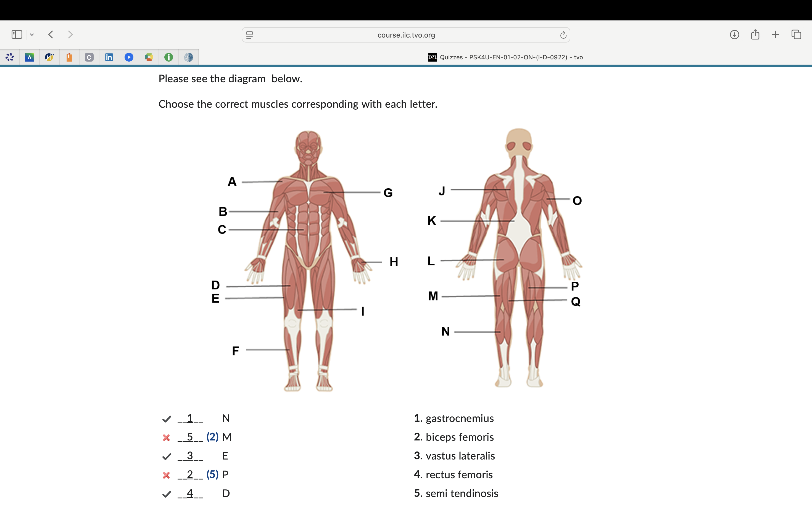Open the pinned tab with the orange bookmark book icon
This screenshot has height=528, width=812.
click(x=69, y=57)
